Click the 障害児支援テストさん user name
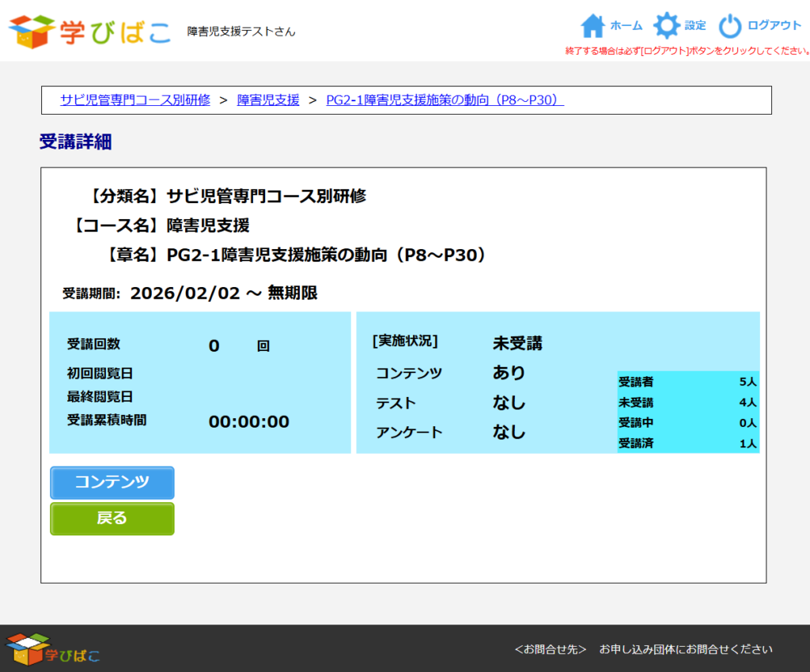 click(x=241, y=32)
